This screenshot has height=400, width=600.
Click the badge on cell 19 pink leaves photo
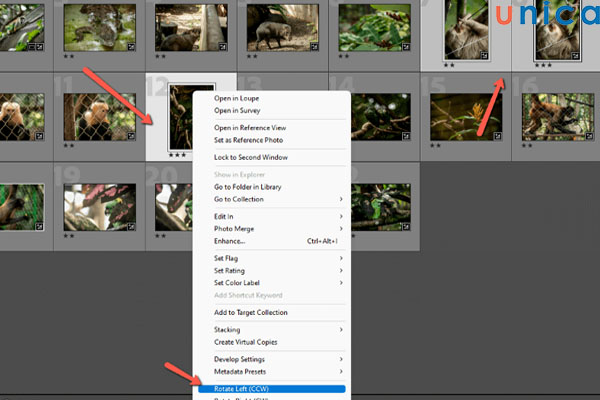coord(131,227)
